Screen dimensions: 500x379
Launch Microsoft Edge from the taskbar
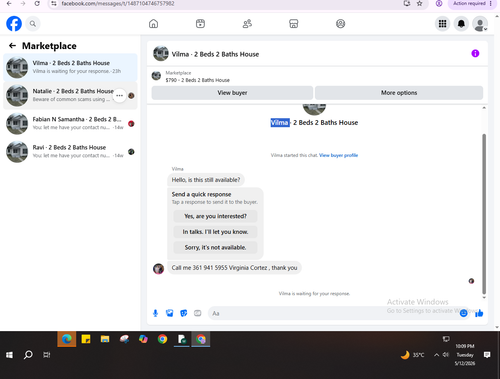[67, 339]
